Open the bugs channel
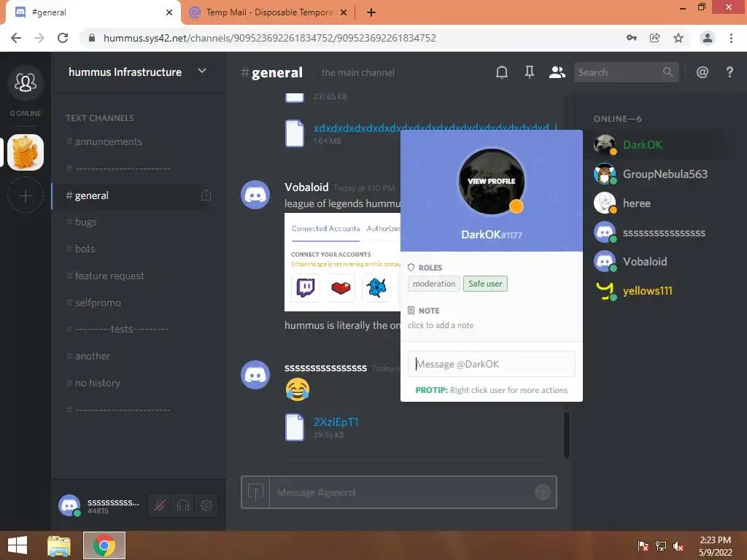The image size is (747, 560). click(x=86, y=222)
